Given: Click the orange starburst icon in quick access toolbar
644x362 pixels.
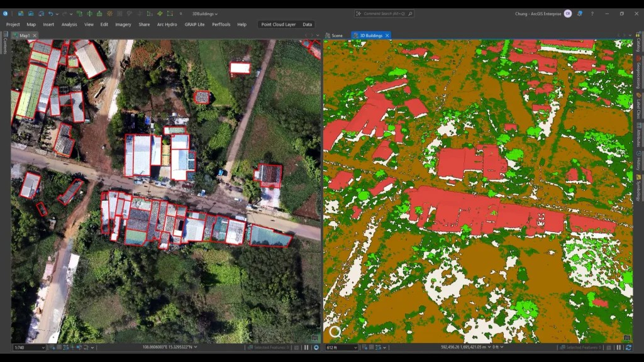Looking at the screenshot, I should pos(109,14).
